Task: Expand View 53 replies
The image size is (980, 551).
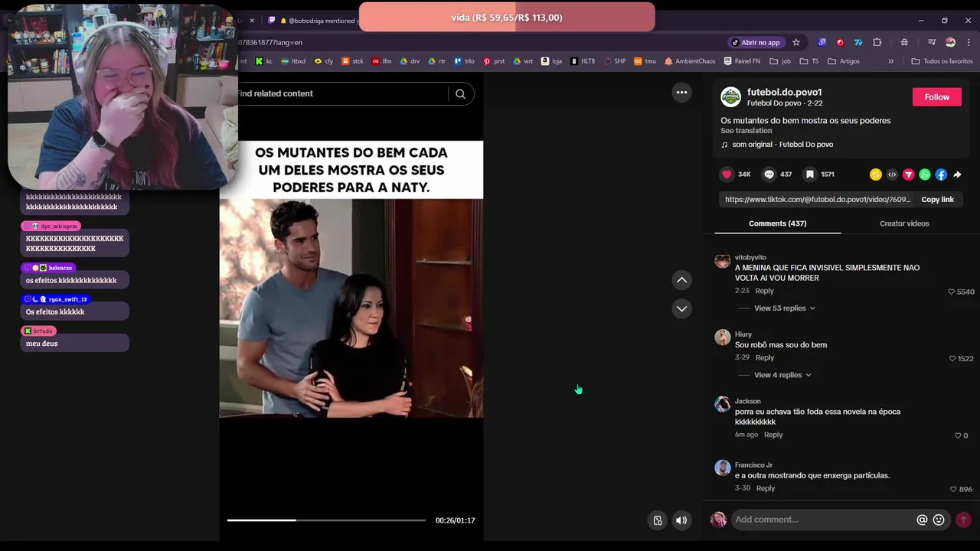Action: [784, 308]
